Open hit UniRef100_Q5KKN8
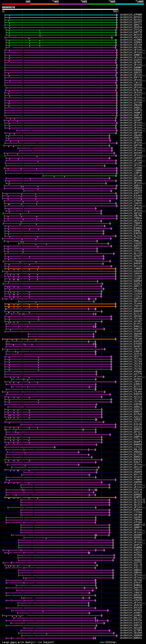Image resolution: width=146 pixels, height=644 pixels. click(131, 334)
